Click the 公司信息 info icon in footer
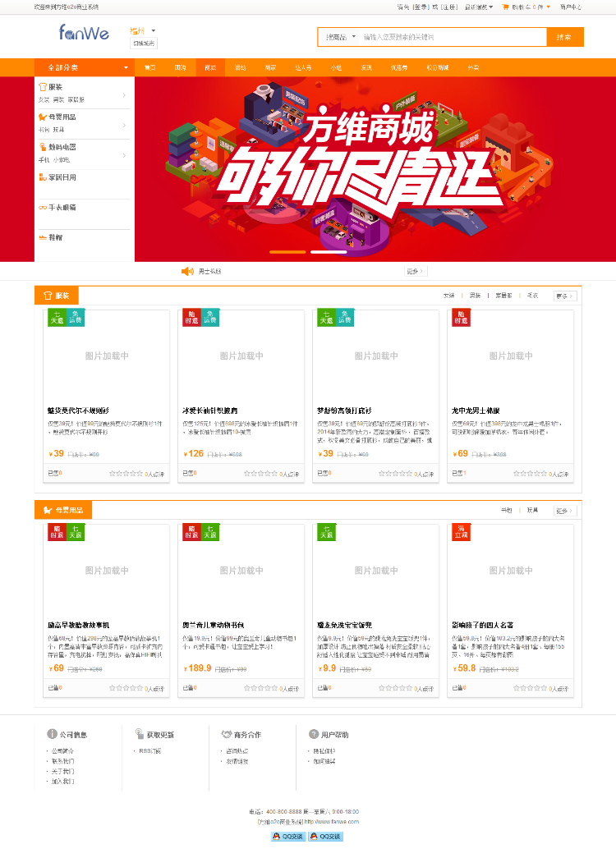This screenshot has width=616, height=858. coord(52,734)
